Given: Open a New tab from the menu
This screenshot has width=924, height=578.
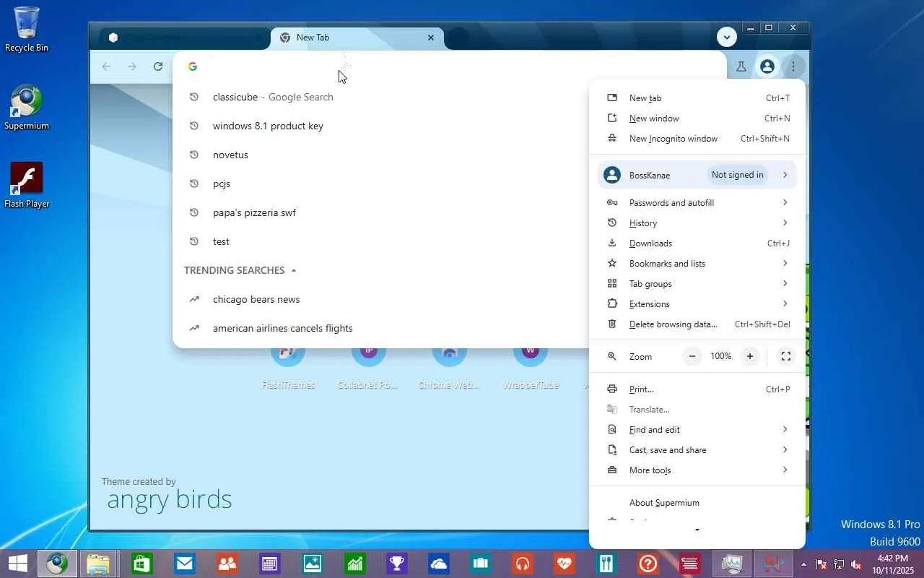Looking at the screenshot, I should click(x=697, y=98).
